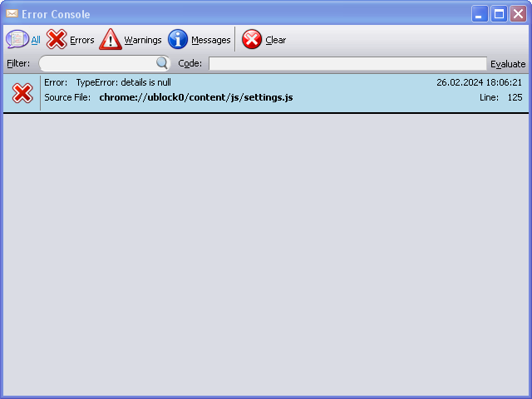The width and height of the screenshot is (532, 399).
Task: Clear the console using Clear label
Action: [276, 40]
